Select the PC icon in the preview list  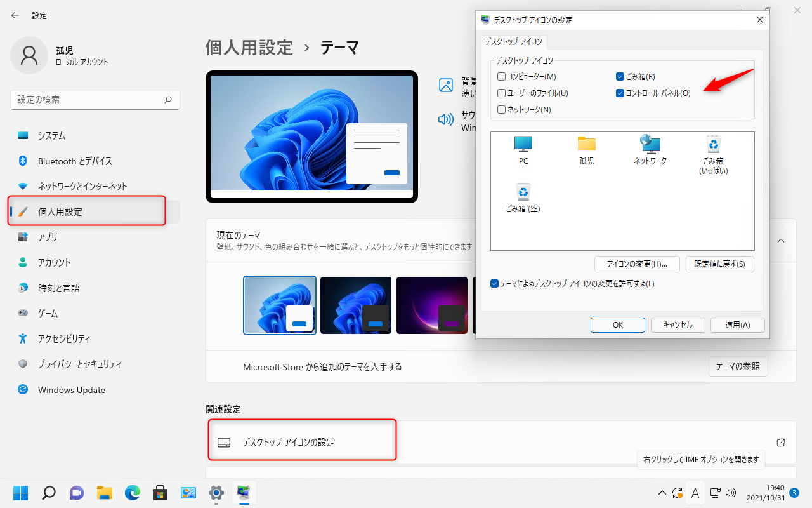click(523, 150)
